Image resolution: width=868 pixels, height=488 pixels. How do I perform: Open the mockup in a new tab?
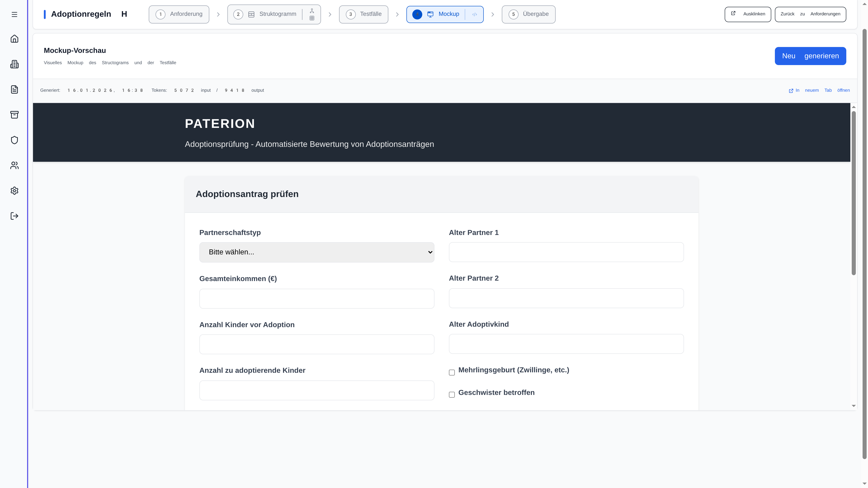[820, 90]
